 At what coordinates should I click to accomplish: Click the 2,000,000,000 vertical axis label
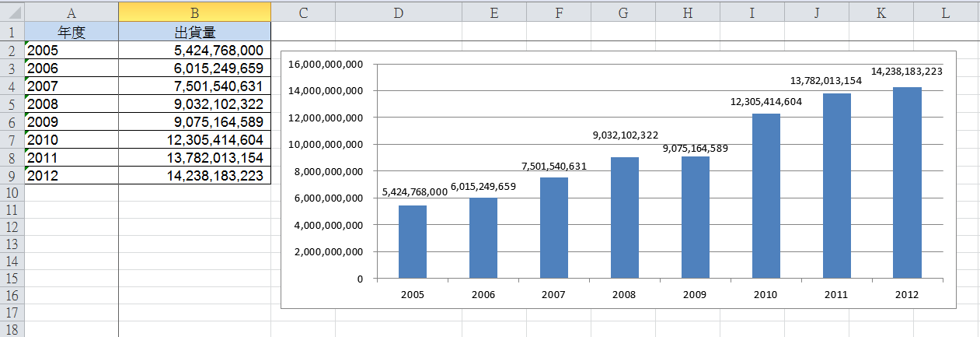328,251
